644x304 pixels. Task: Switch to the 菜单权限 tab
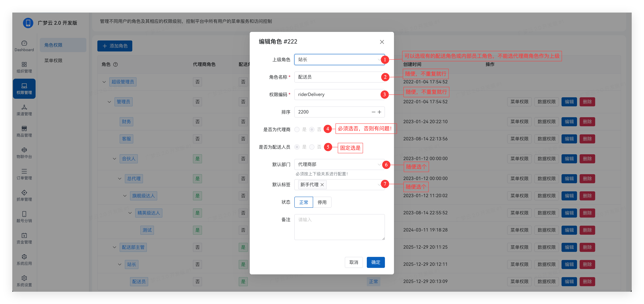[53, 60]
